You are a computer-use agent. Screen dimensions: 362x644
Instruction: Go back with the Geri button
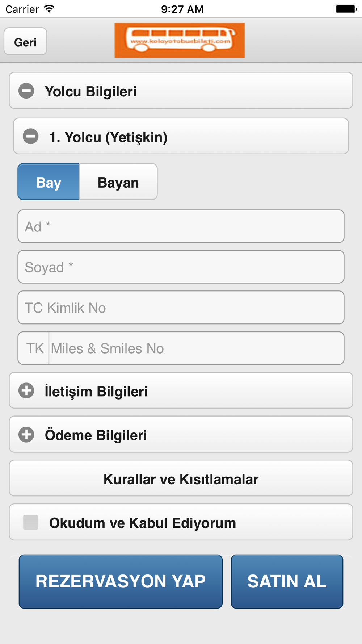[25, 42]
